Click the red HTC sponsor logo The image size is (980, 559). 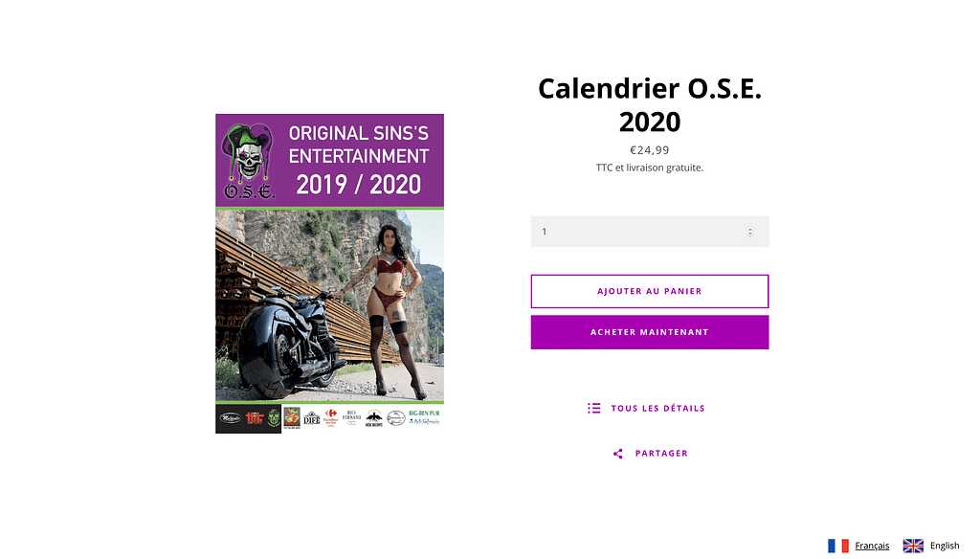coord(255,417)
